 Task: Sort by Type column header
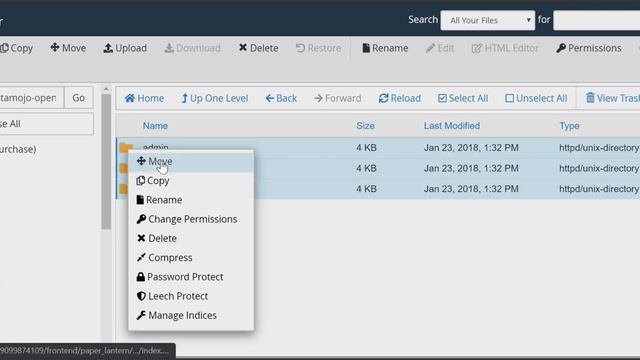tap(569, 126)
